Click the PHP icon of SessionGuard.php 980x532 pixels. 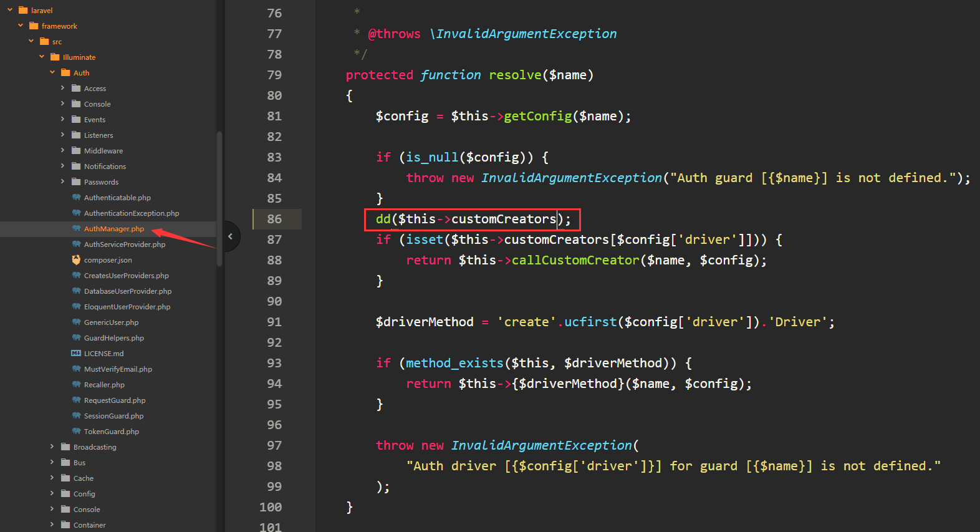tap(76, 415)
